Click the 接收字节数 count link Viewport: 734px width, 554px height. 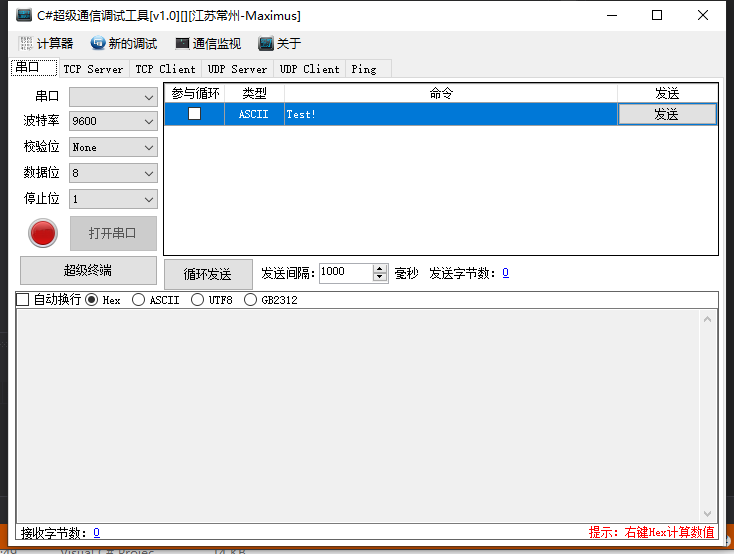coord(96,533)
